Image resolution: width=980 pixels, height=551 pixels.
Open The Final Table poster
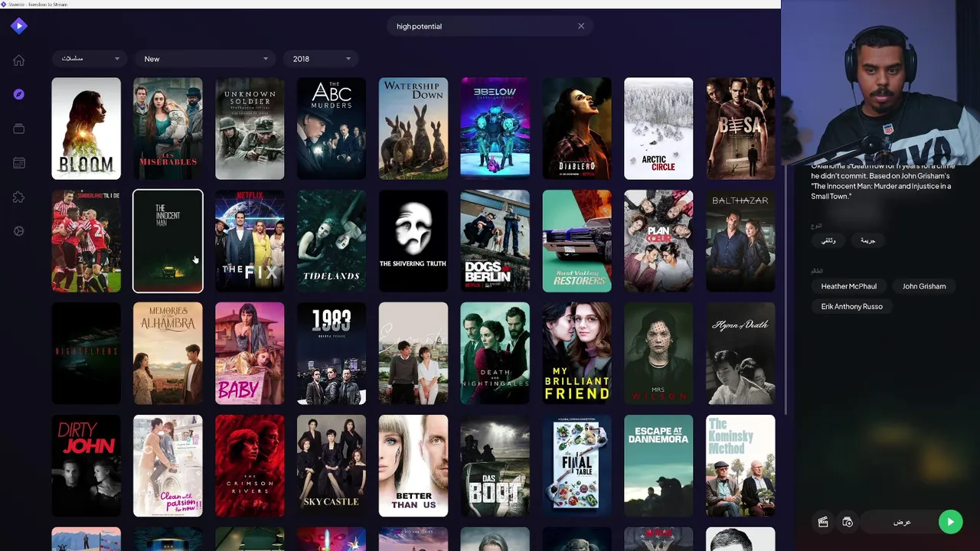pyautogui.click(x=577, y=466)
